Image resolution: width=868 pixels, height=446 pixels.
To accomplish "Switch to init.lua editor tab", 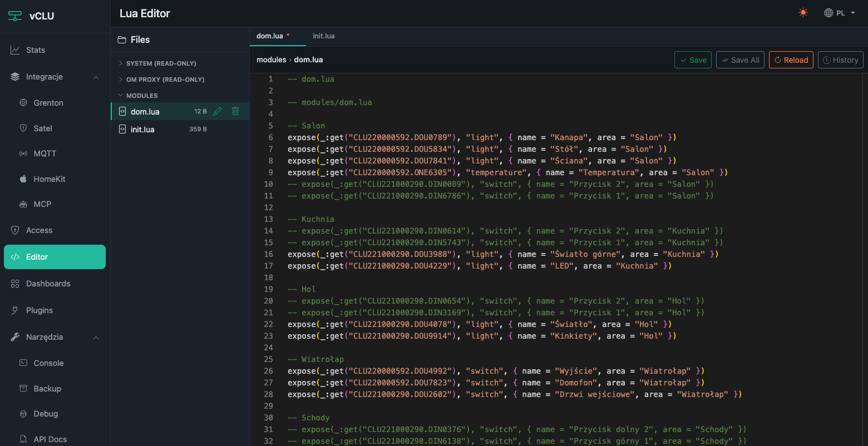I will coord(324,36).
